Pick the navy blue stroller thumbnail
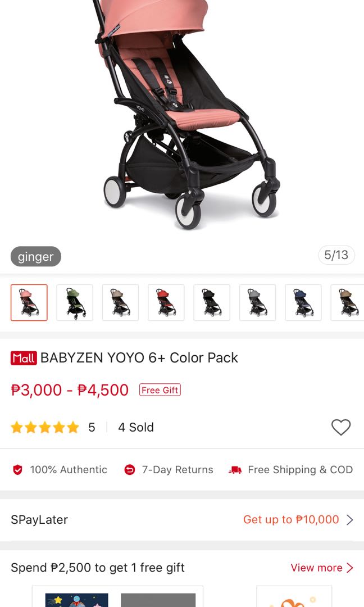The width and height of the screenshot is (364, 607). (303, 303)
